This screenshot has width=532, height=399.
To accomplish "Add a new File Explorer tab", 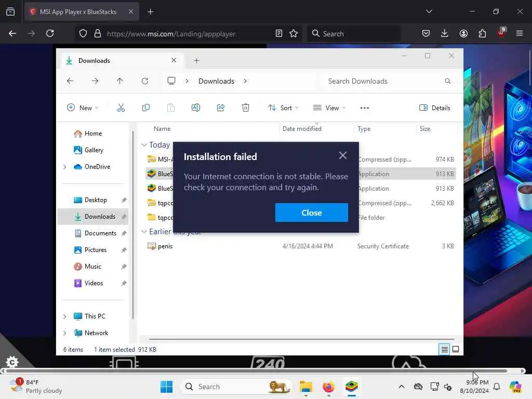I will pos(196,61).
